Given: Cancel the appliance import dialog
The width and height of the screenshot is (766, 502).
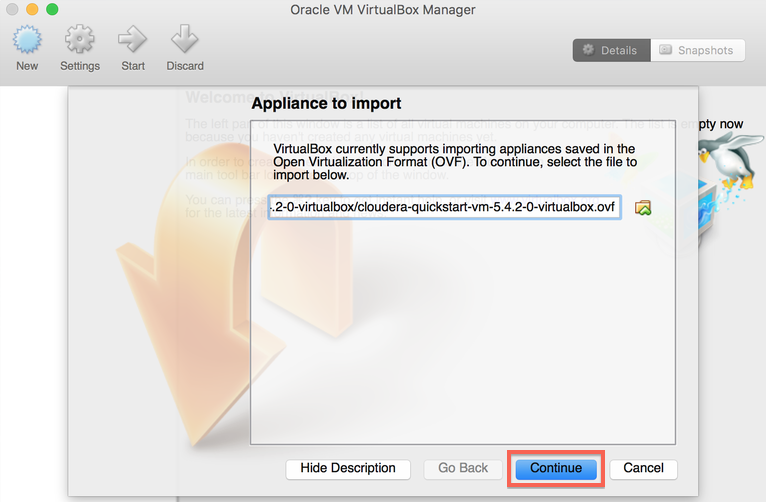Looking at the screenshot, I should (643, 468).
